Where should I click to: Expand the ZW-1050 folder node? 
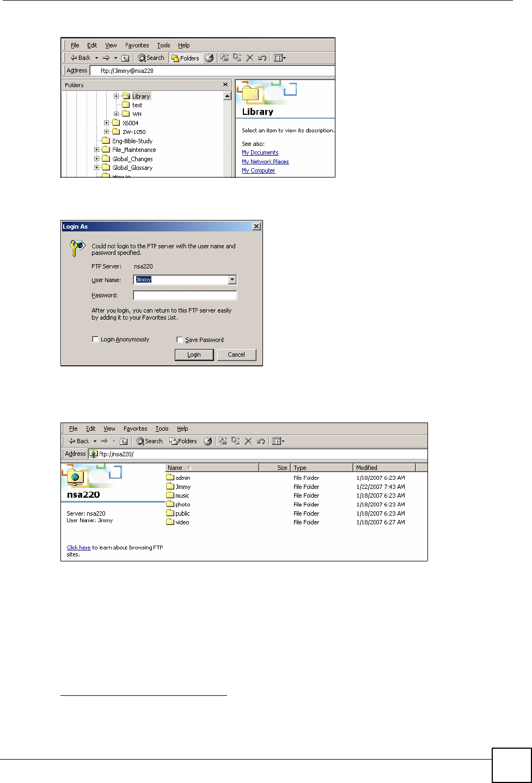(107, 132)
